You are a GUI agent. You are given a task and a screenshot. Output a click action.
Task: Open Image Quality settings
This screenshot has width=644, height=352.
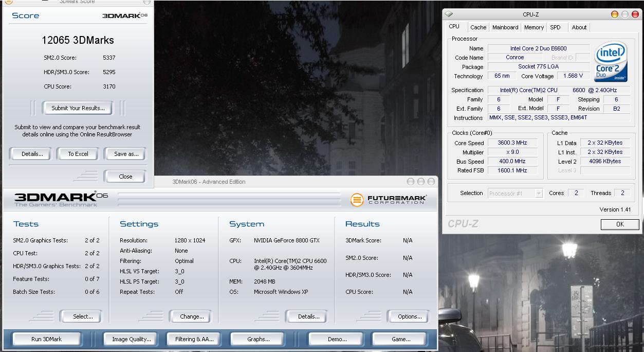pyautogui.click(x=131, y=339)
